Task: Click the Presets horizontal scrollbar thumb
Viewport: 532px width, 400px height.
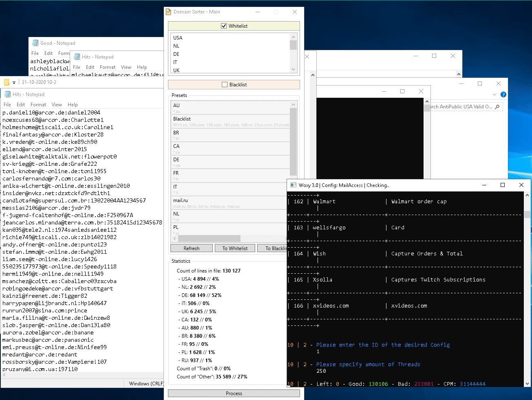Action: tap(209, 238)
